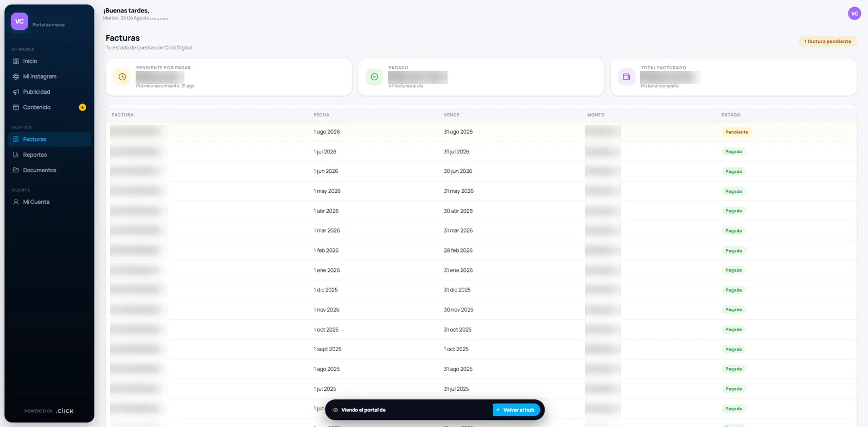The height and width of the screenshot is (427, 868).
Task: Click the Documentos folder icon
Action: 16,170
